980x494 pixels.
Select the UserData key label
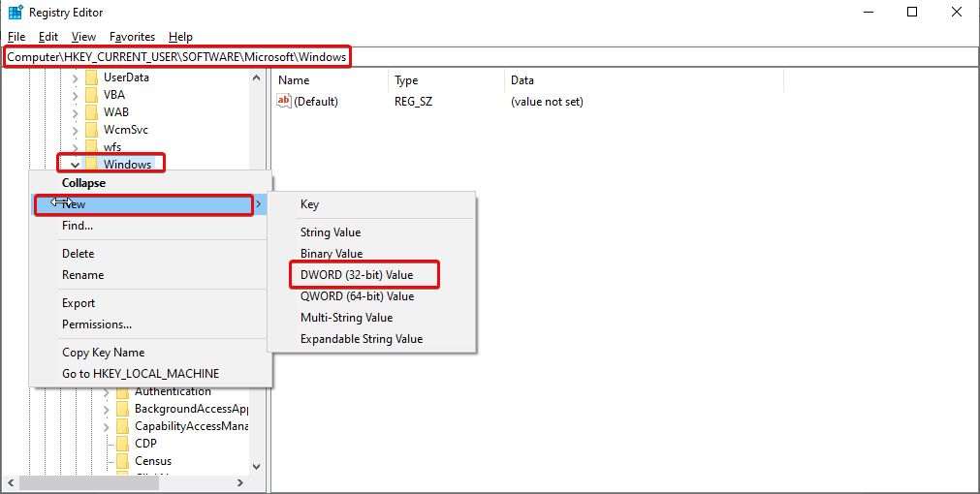point(126,77)
